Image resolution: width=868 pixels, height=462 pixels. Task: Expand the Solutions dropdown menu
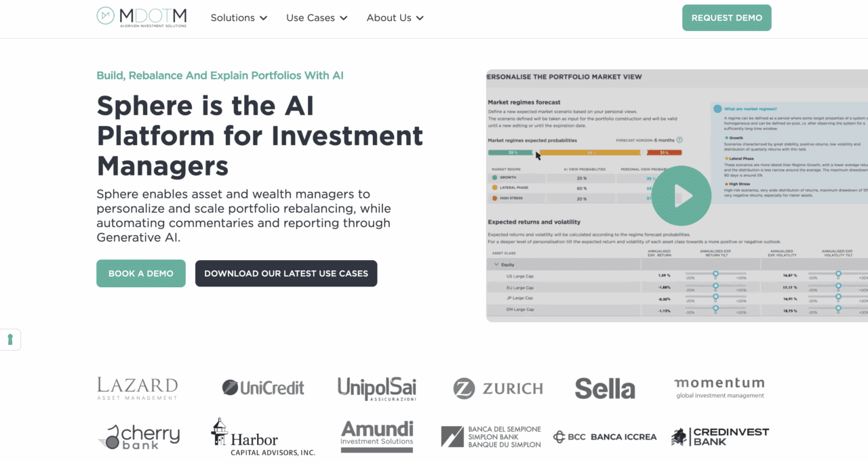click(x=239, y=18)
